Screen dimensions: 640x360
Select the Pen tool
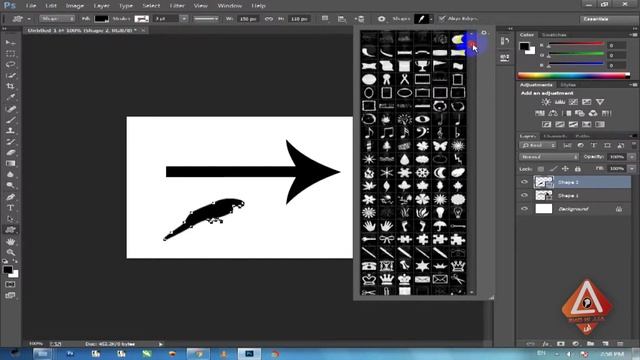tap(11, 197)
